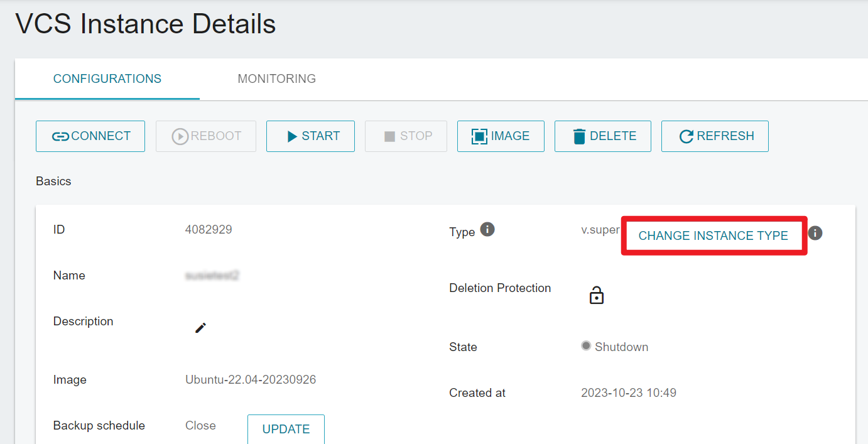868x444 pixels.
Task: Click the VCS Instance Details title
Action: [146, 24]
